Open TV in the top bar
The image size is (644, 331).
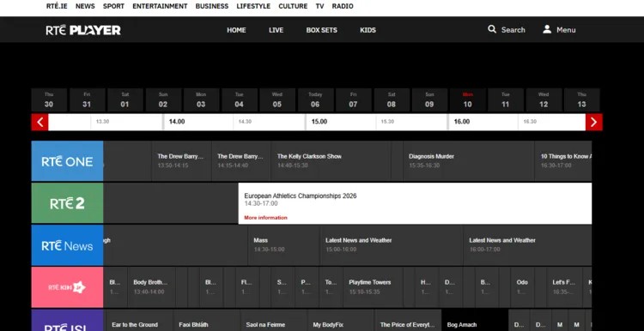pos(319,6)
